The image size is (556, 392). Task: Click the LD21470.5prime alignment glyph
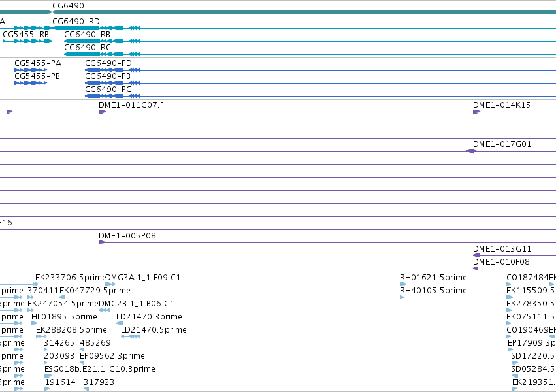[130, 336]
